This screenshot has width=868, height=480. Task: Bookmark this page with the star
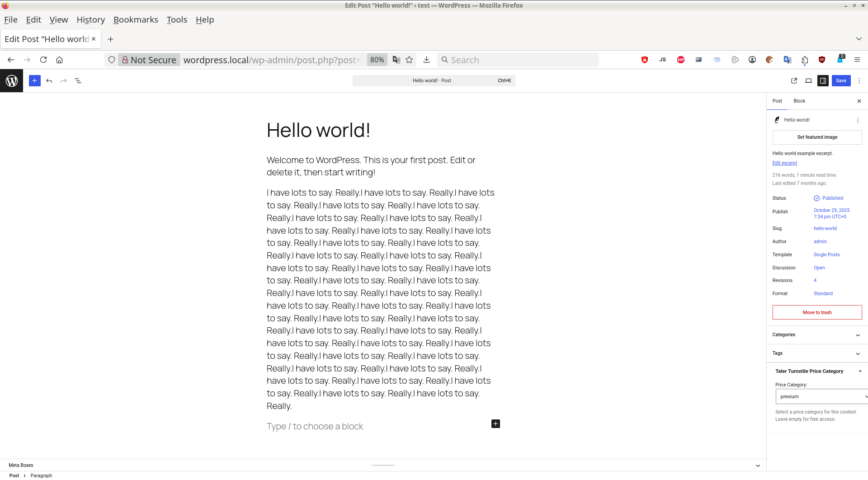tap(409, 60)
